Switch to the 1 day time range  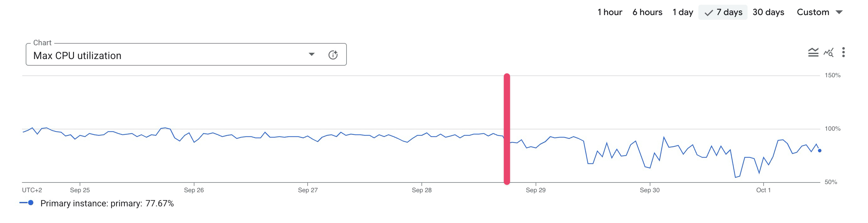683,12
